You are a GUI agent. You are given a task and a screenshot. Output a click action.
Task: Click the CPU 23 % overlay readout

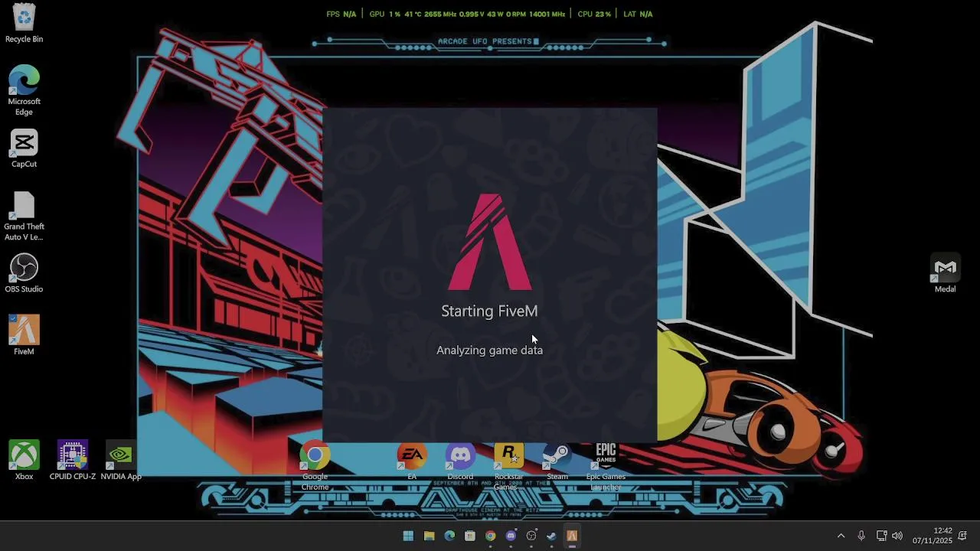click(594, 14)
